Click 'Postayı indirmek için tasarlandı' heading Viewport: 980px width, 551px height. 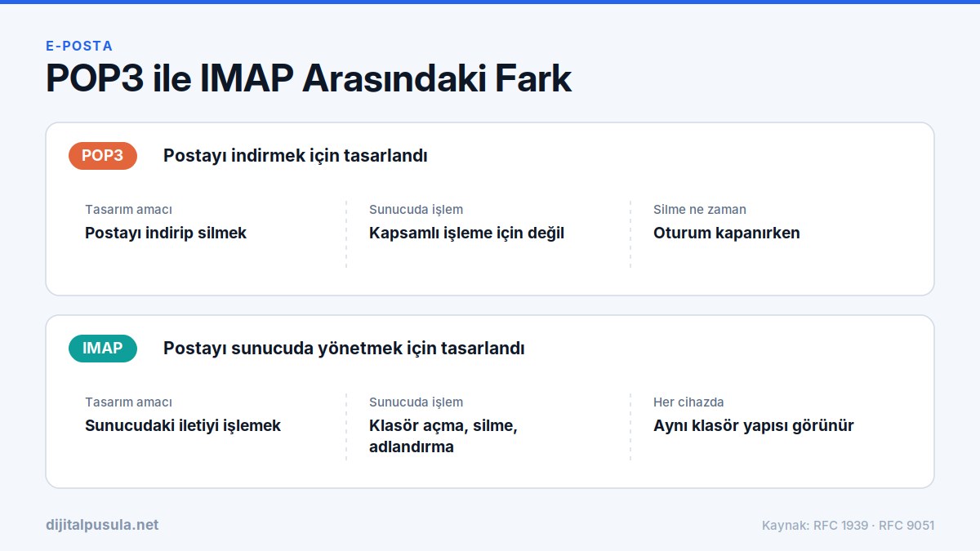coord(296,156)
